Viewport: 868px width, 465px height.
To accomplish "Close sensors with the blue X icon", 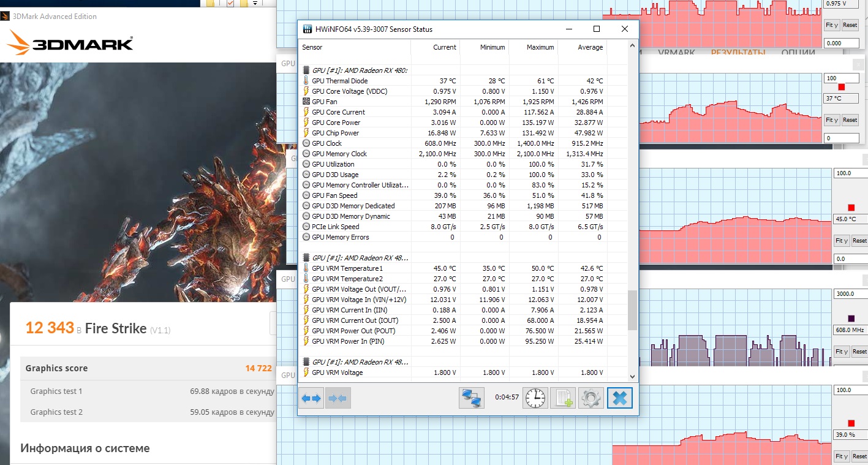I will pos(619,398).
